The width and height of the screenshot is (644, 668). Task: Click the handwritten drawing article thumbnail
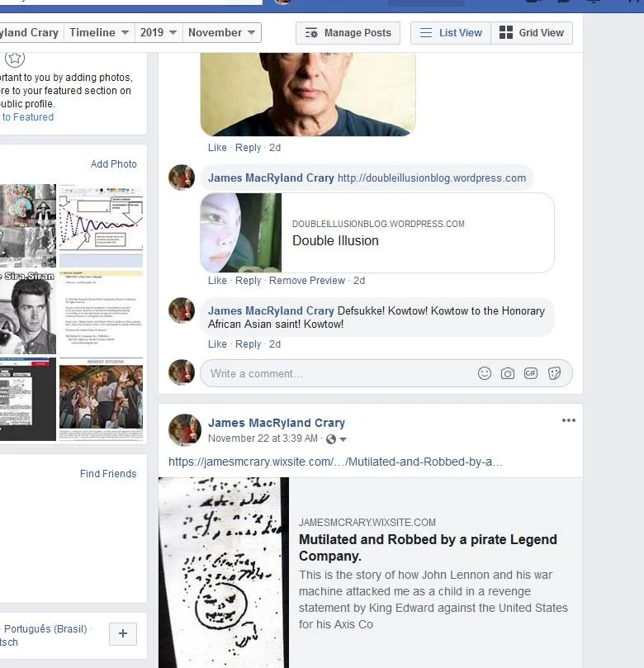click(224, 572)
